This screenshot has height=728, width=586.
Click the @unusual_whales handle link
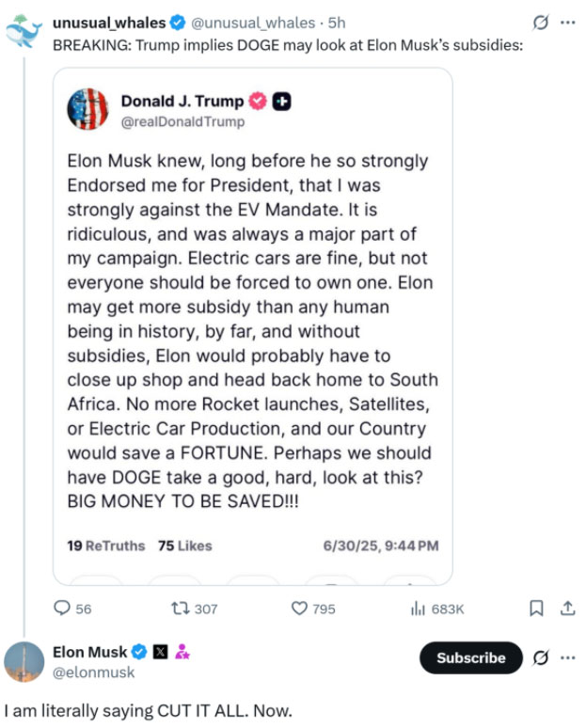[x=253, y=23]
